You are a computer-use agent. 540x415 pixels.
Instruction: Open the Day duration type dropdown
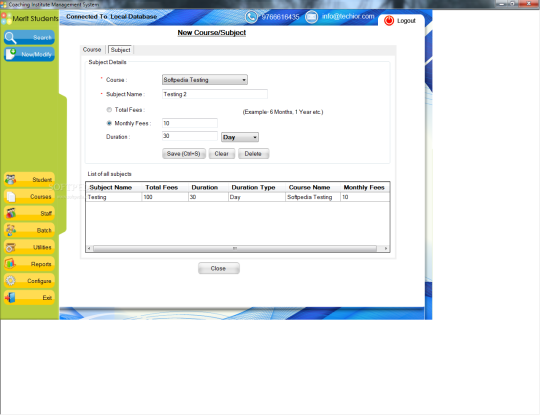(x=240, y=137)
